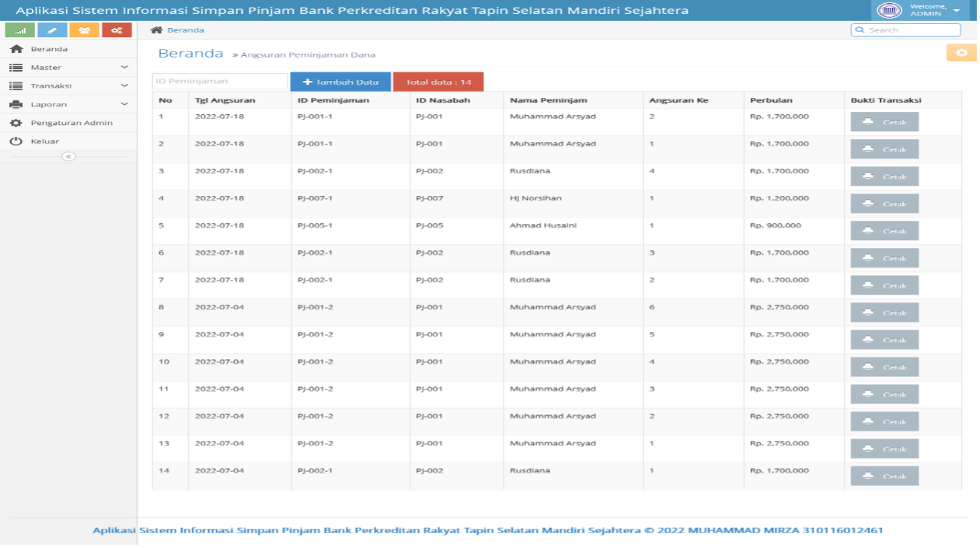
Task: Collapse the sidebar with the double-arrow icon
Action: pyautogui.click(x=68, y=156)
